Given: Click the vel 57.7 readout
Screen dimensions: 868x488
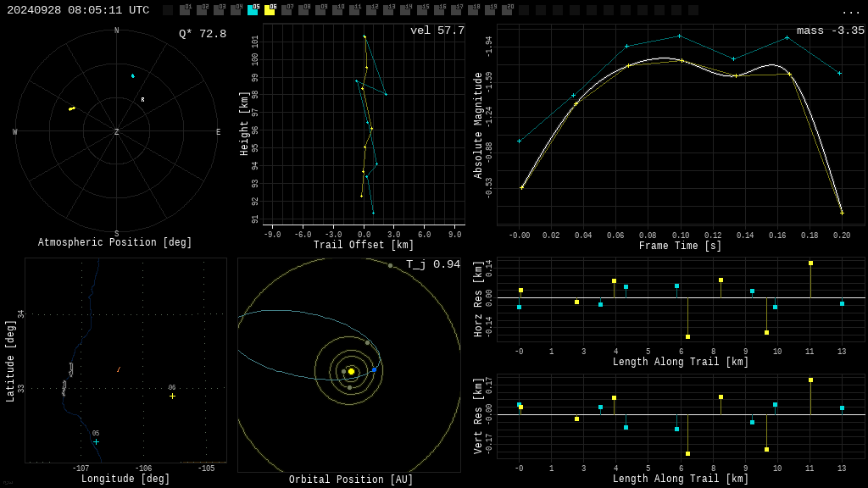Looking at the screenshot, I should 437,31.
